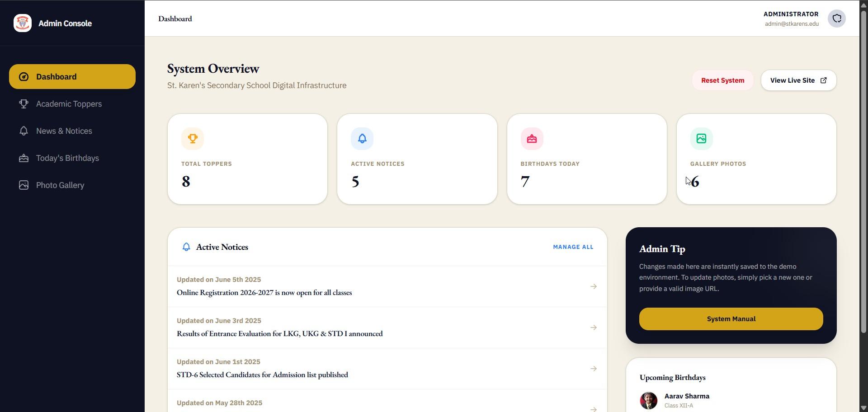Click the View Live Site button
This screenshot has height=412, width=868.
click(799, 80)
